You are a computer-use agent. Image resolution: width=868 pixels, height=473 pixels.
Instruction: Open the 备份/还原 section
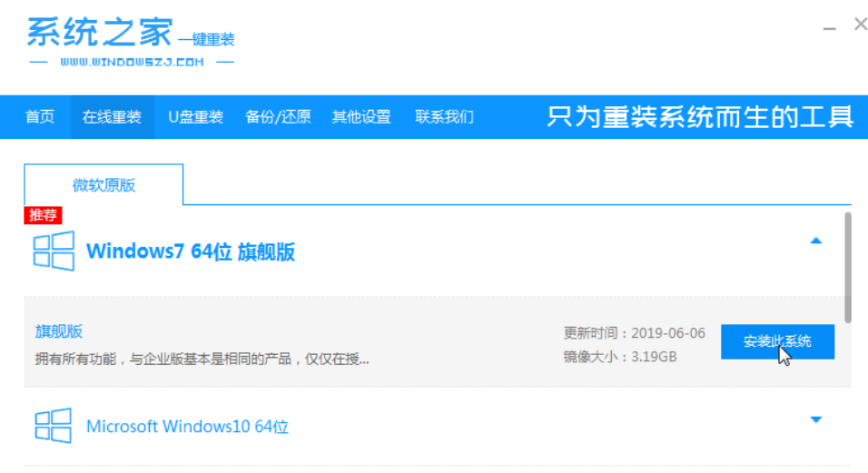278,117
